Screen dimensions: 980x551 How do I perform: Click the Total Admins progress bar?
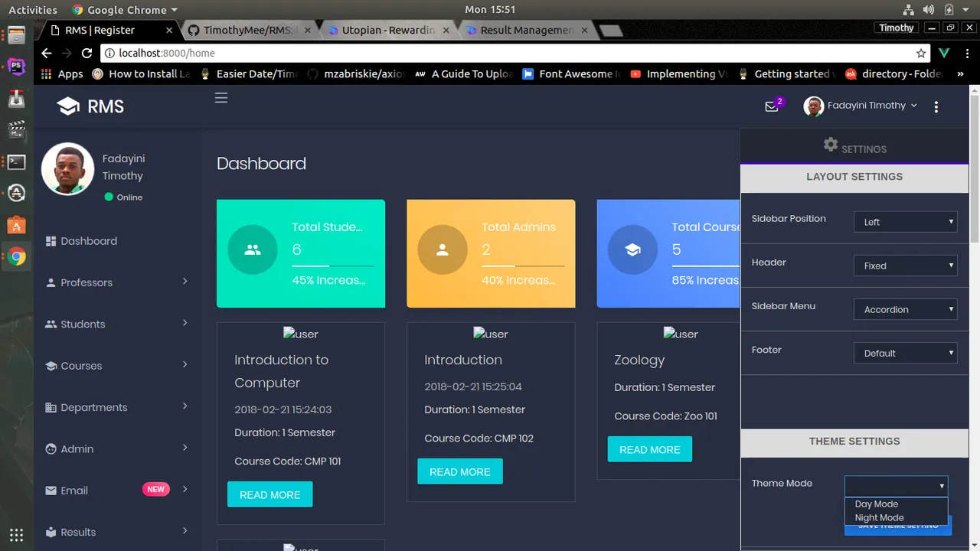523,266
